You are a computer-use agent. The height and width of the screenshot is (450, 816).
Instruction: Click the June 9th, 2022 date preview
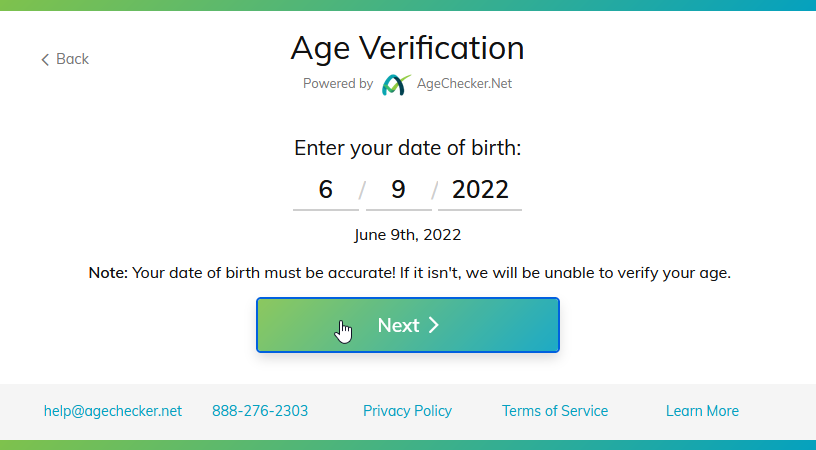pyautogui.click(x=407, y=235)
